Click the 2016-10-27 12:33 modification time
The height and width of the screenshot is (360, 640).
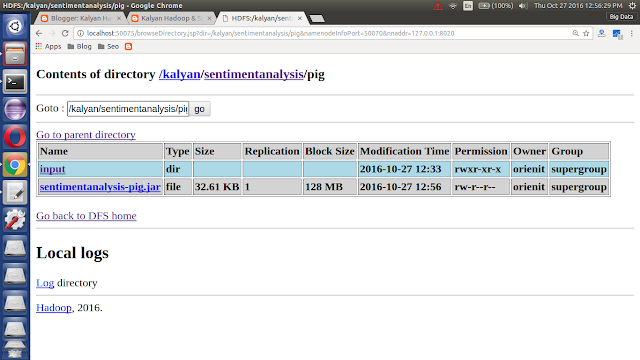[404, 169]
